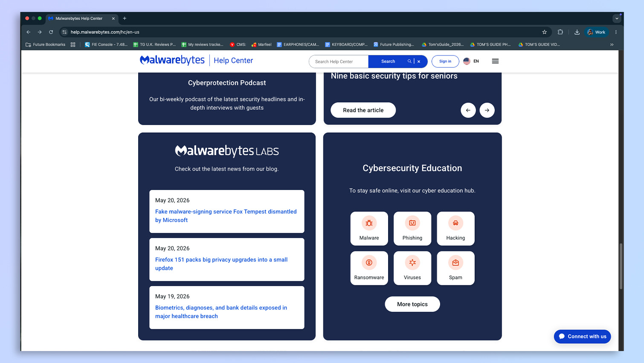Open the Phishing topic tile
This screenshot has width=644, height=363.
click(412, 228)
